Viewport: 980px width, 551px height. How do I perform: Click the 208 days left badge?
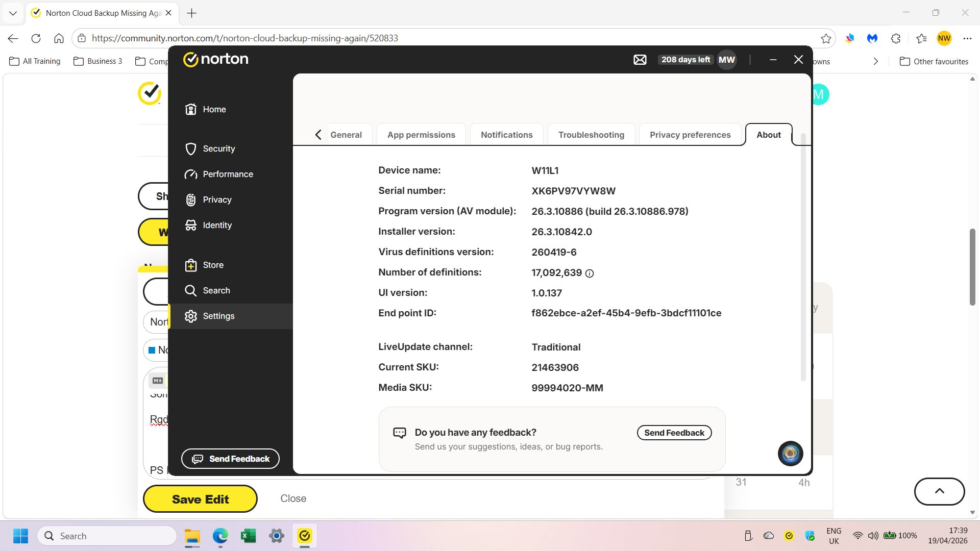coord(685,60)
